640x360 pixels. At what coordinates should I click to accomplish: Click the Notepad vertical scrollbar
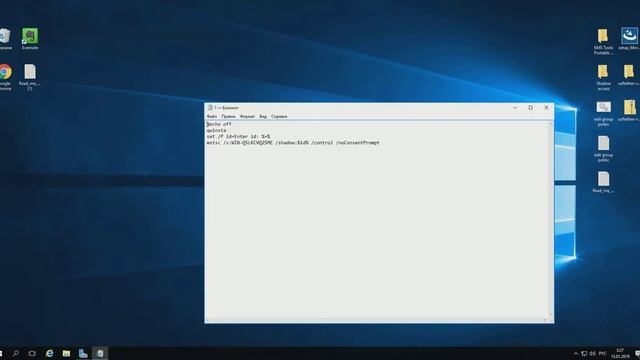click(550, 218)
